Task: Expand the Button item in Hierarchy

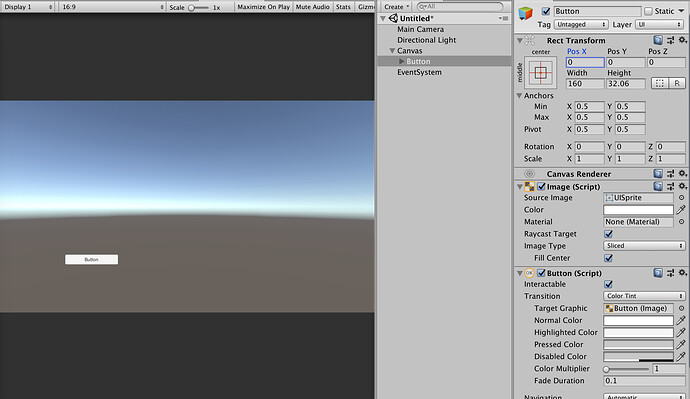Action: click(401, 61)
